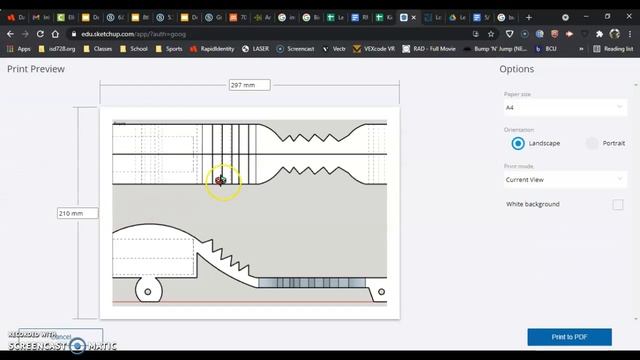Open the shield extension icon
Viewport: 640px width, 360px height.
click(509, 34)
